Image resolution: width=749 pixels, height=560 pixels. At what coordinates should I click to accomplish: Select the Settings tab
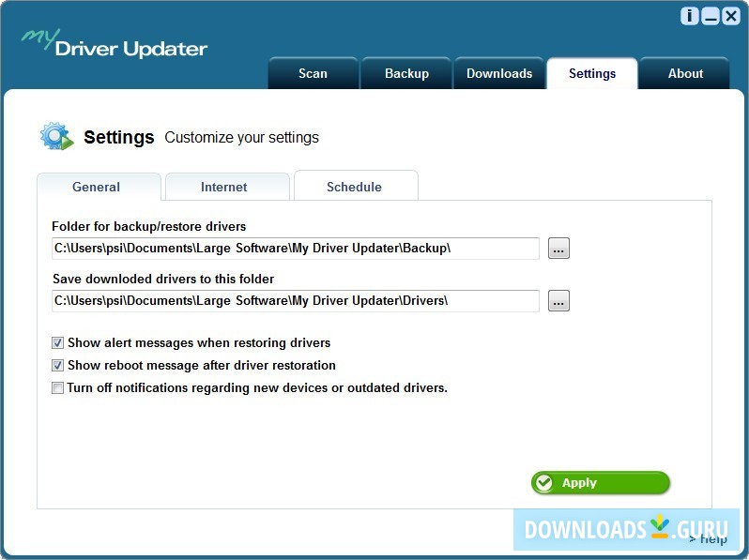point(592,73)
